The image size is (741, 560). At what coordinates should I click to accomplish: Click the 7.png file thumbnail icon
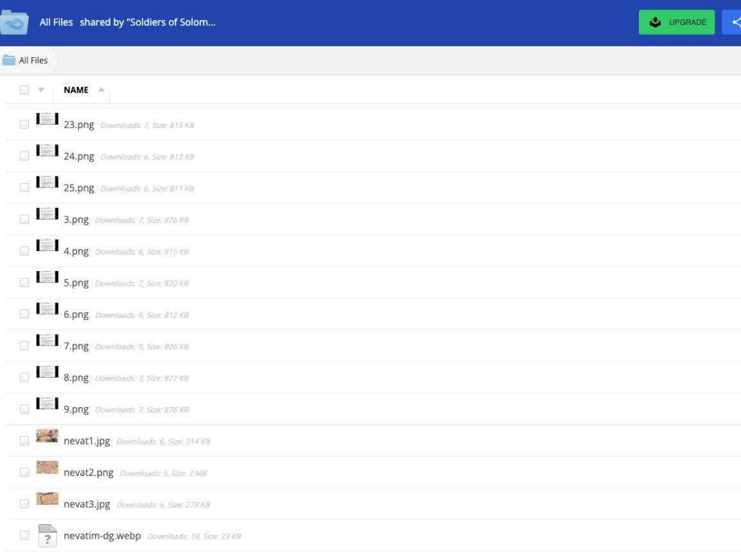pos(48,342)
